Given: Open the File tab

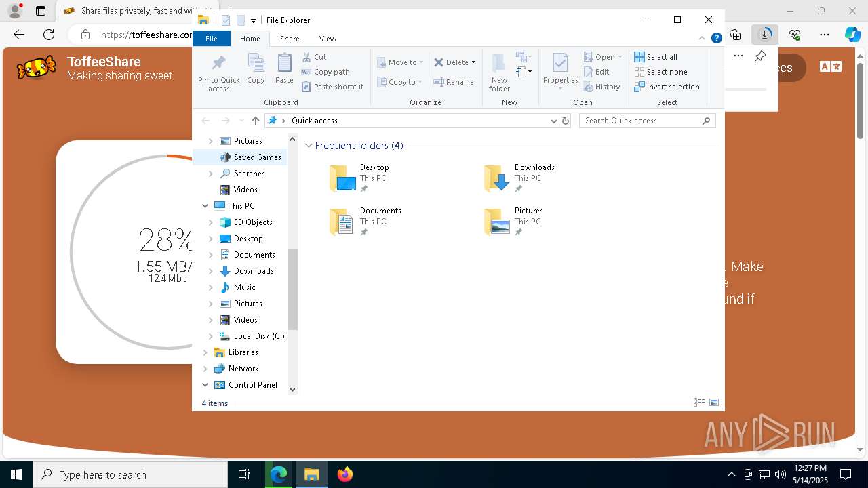Looking at the screenshot, I should [212, 39].
